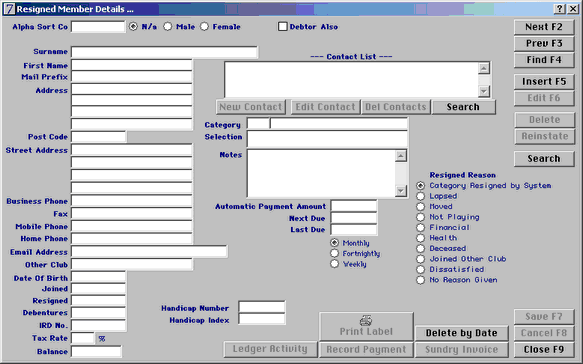Click into the Surname field
Viewport: 583px width, 364px height.
point(164,52)
